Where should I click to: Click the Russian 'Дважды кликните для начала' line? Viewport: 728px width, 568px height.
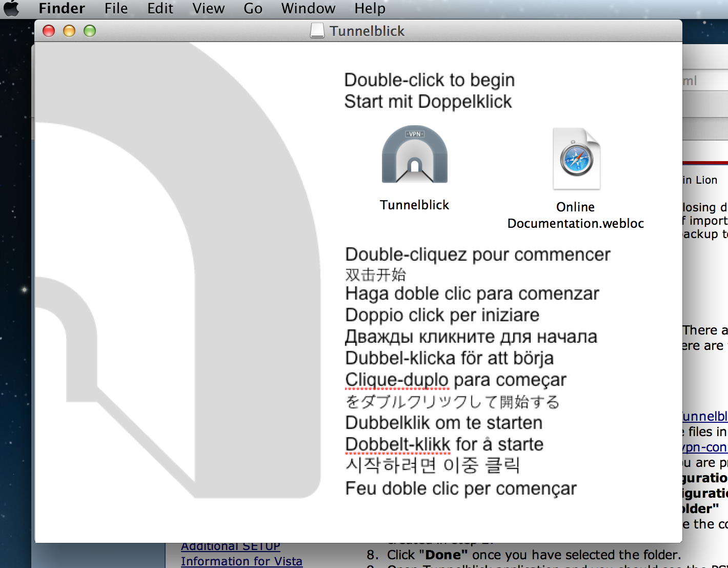pos(471,337)
